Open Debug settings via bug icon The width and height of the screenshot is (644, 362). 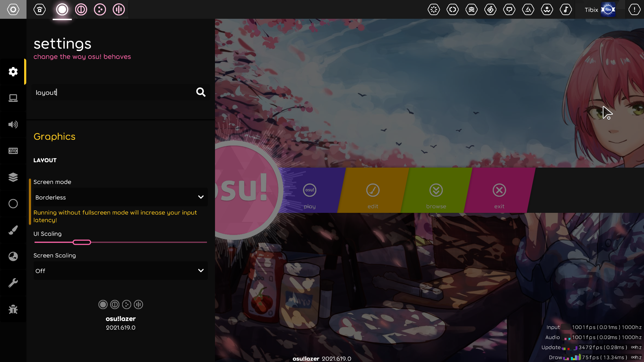coord(13,309)
